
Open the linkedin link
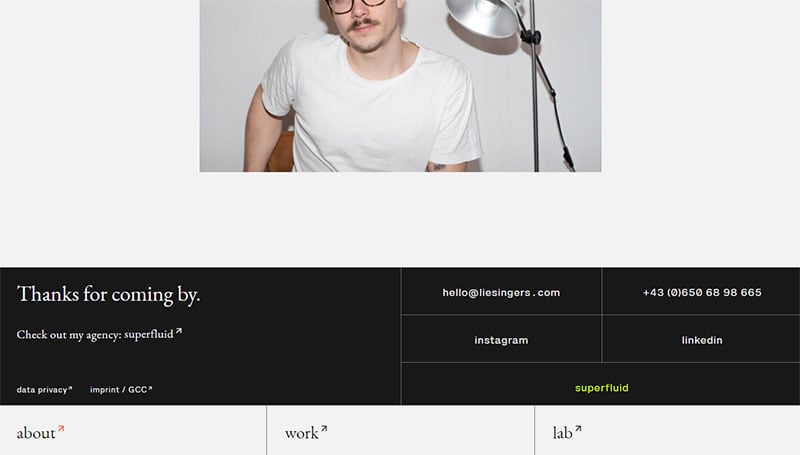click(702, 340)
